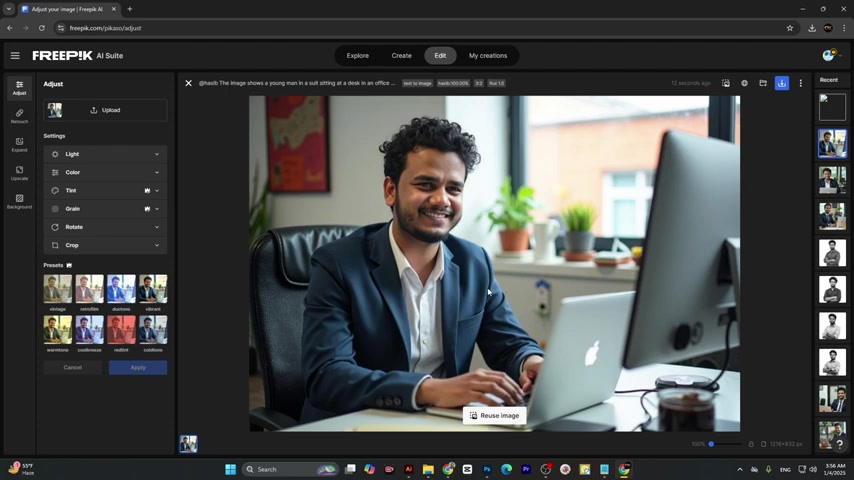Open the Upscale tool in sidebar

click(x=19, y=173)
